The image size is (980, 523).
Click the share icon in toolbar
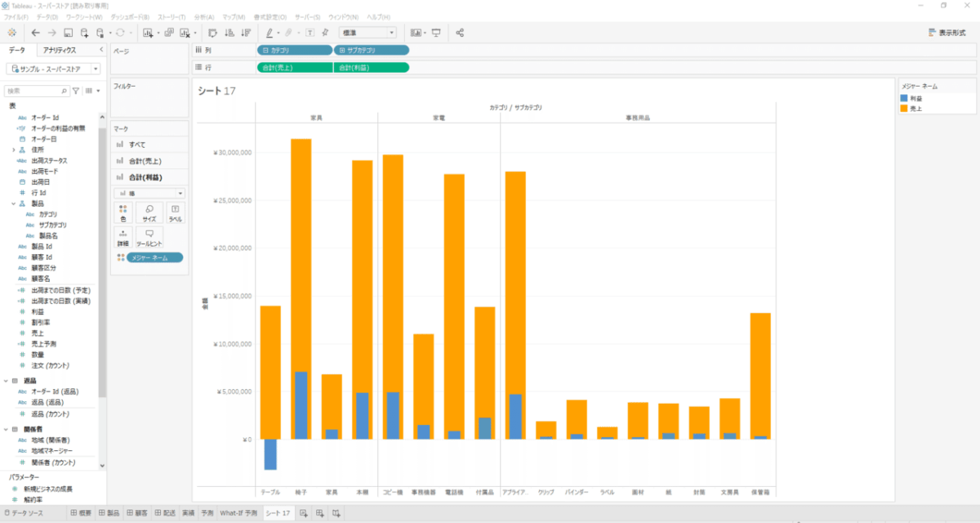[x=460, y=33]
